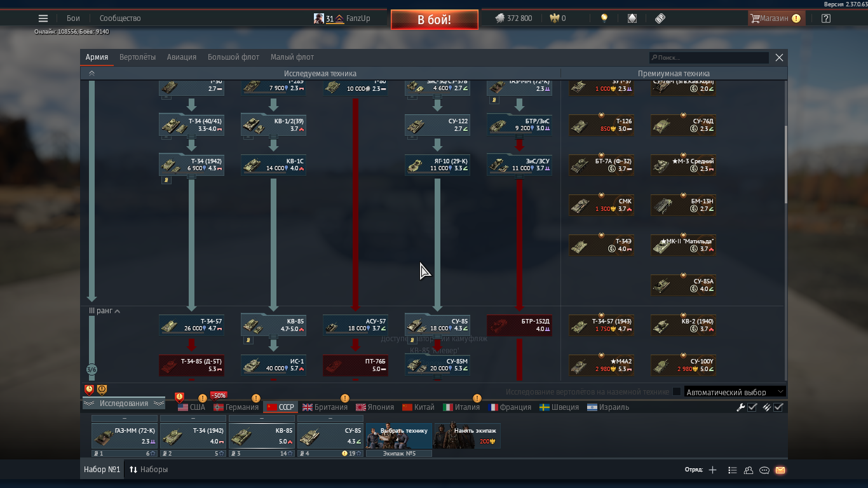Open the list icon in the bottom bar
This screenshot has width=868, height=488.
click(x=732, y=470)
